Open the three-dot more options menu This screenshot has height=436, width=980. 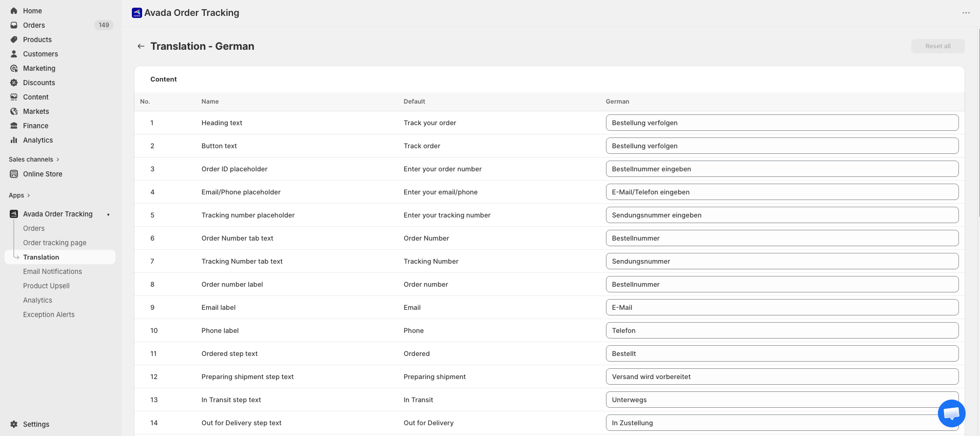coord(966,13)
